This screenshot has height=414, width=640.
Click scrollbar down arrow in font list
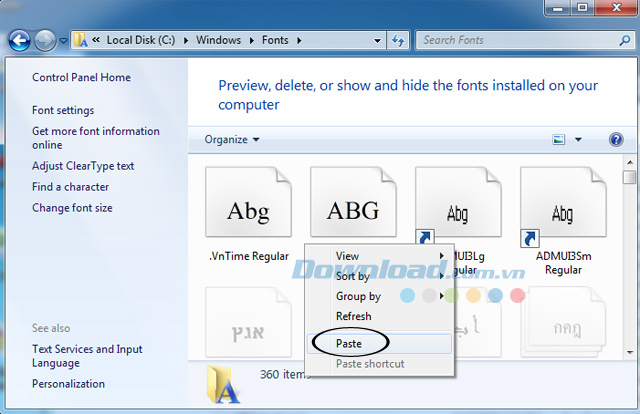(x=630, y=352)
